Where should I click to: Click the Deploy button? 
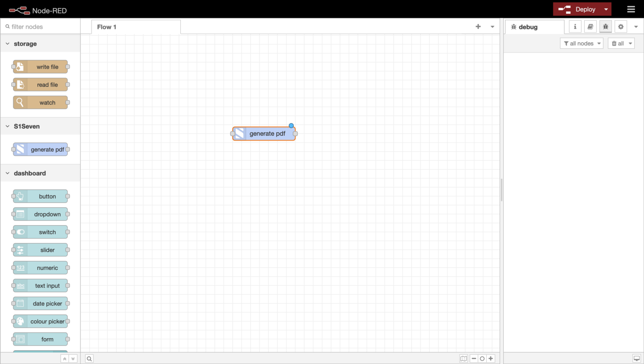coord(578,9)
